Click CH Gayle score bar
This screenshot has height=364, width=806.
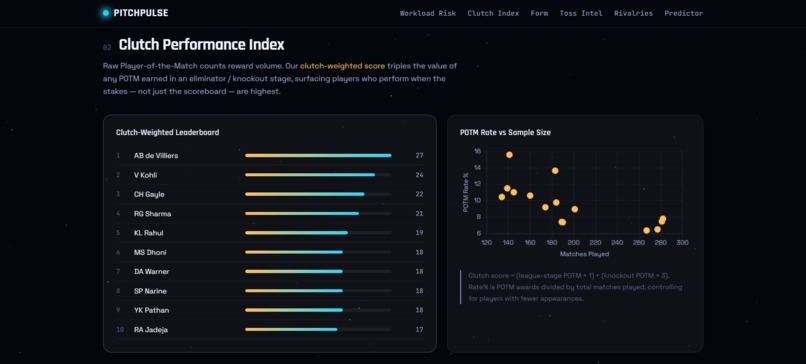tap(318, 194)
